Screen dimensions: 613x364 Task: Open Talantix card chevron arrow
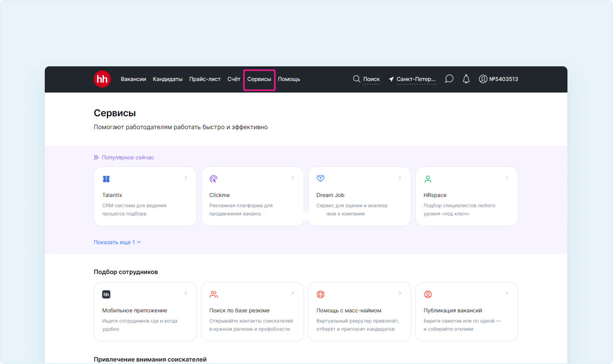coord(186,178)
